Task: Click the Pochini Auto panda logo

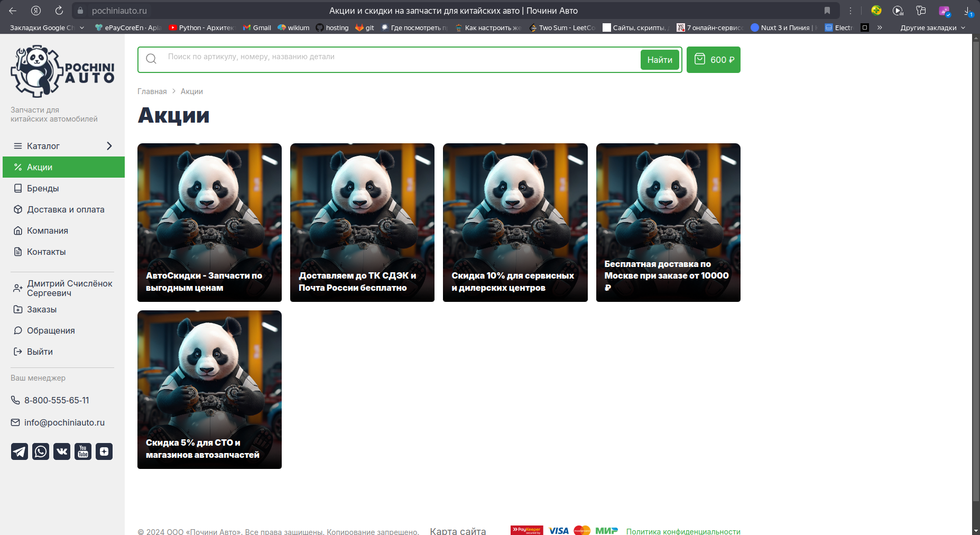Action: (62, 71)
